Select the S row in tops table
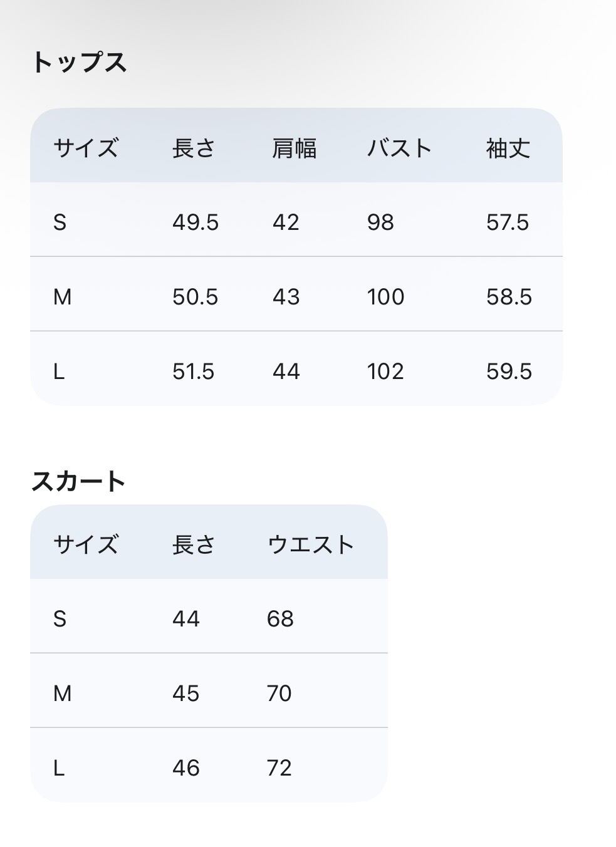This screenshot has width=616, height=847. point(296,220)
